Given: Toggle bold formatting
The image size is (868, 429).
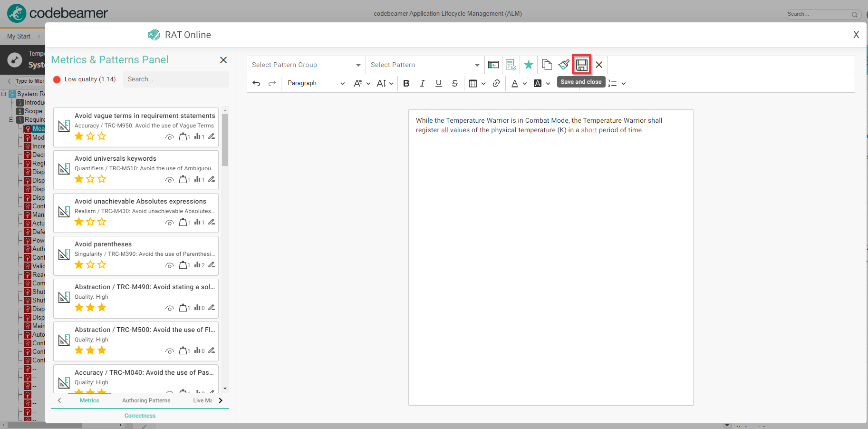Looking at the screenshot, I should click(406, 83).
